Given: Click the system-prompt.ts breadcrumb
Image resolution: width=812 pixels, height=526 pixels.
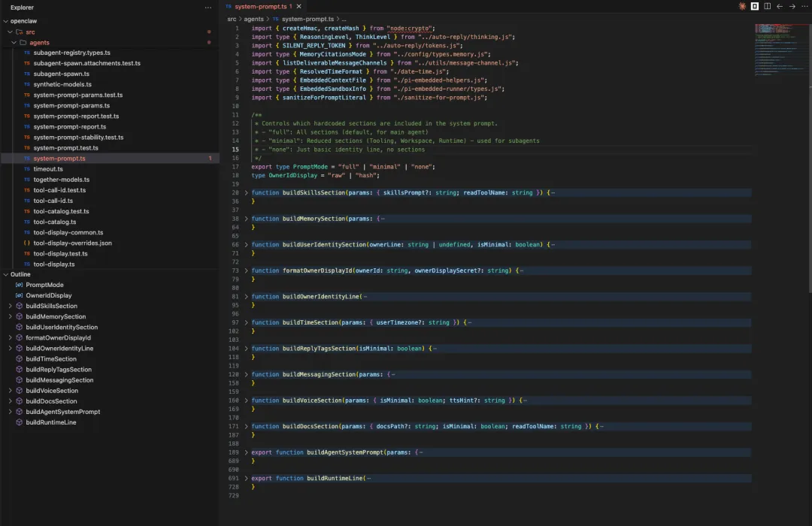Looking at the screenshot, I should click(308, 19).
